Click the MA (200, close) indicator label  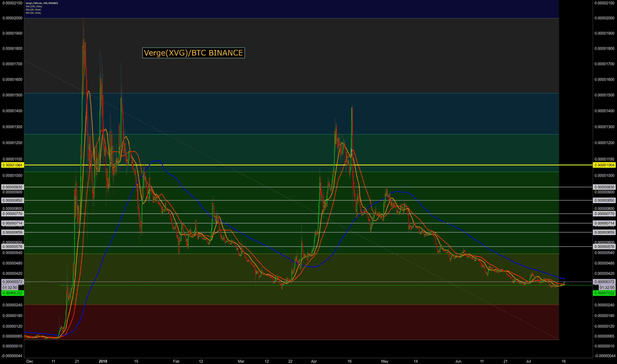(34, 7)
